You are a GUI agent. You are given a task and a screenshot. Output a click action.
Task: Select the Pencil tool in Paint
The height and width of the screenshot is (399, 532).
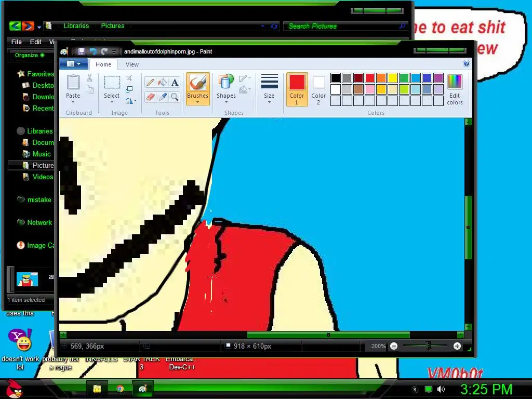150,83
